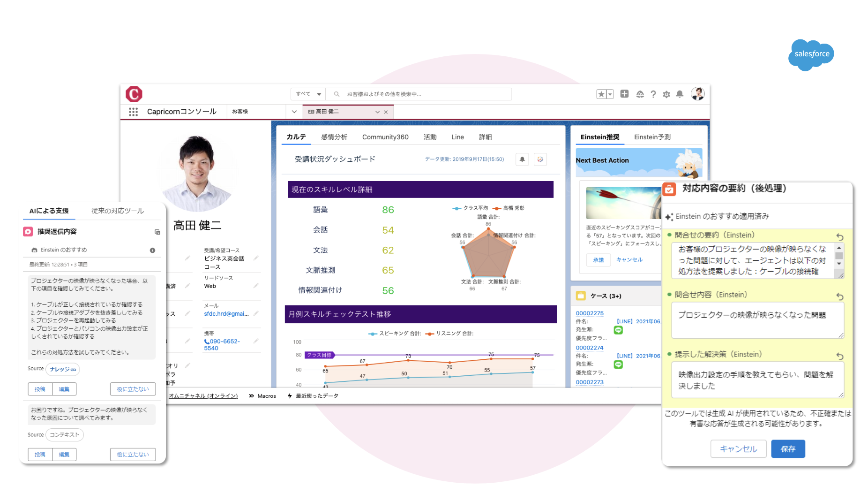Click the upload cloud icon in the header
The height and width of the screenshot is (486, 868).
[x=640, y=94]
